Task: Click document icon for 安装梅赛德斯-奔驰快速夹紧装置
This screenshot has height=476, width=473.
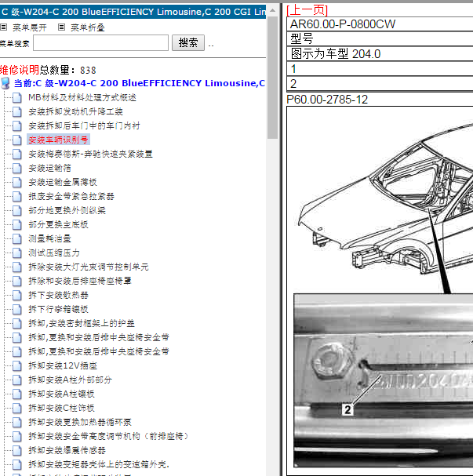Action: (x=17, y=154)
